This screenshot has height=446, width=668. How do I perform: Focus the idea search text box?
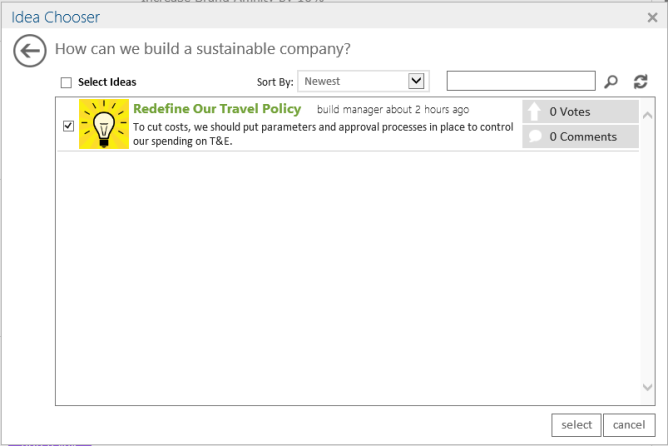pos(521,81)
